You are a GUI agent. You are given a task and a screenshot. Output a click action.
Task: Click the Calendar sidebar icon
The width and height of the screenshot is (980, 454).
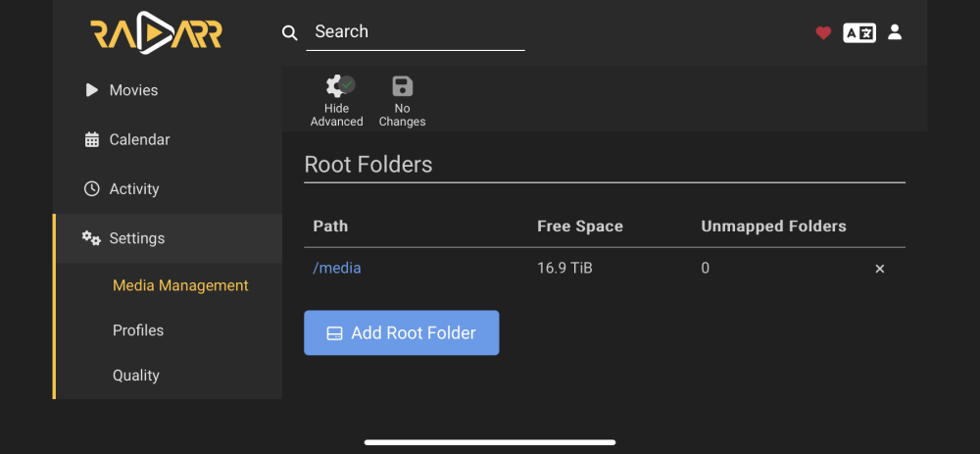[x=92, y=139]
